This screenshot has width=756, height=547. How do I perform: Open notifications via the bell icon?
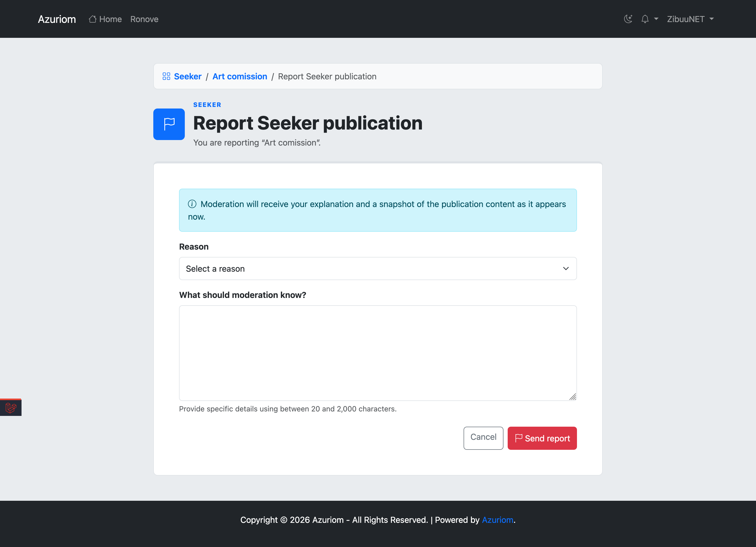[645, 19]
